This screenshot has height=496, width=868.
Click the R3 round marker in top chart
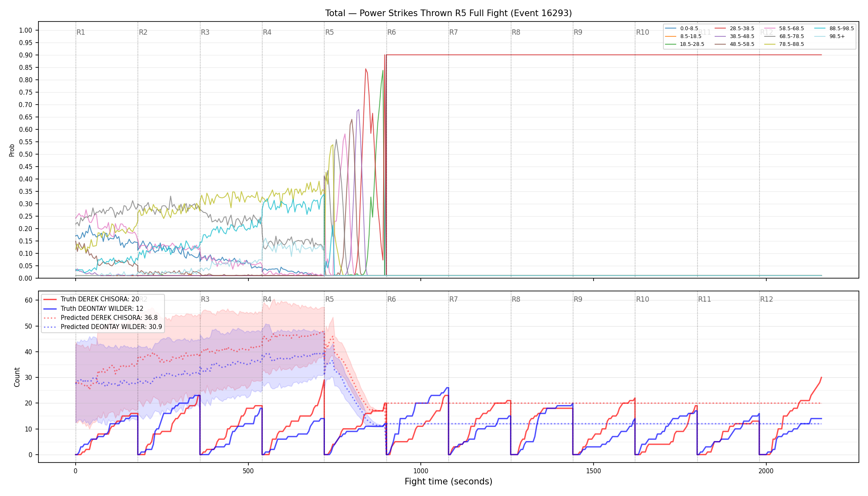[x=205, y=32]
